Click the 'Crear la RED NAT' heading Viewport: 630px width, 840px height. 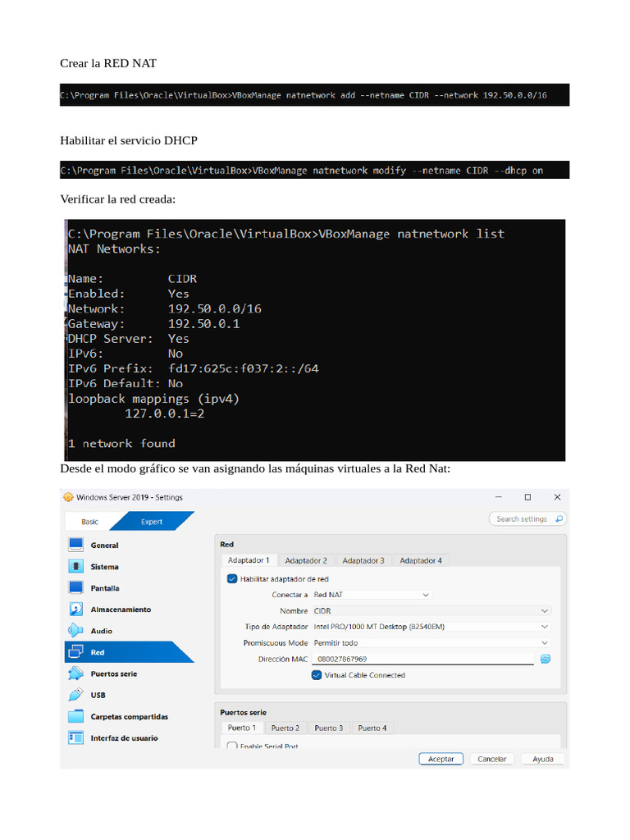(108, 63)
